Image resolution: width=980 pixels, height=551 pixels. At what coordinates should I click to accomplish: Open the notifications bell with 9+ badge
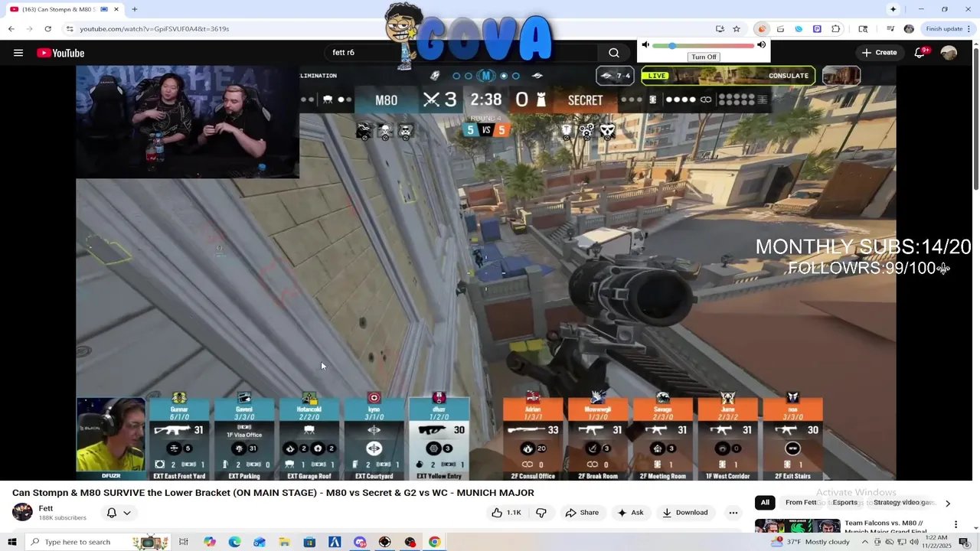(x=920, y=53)
